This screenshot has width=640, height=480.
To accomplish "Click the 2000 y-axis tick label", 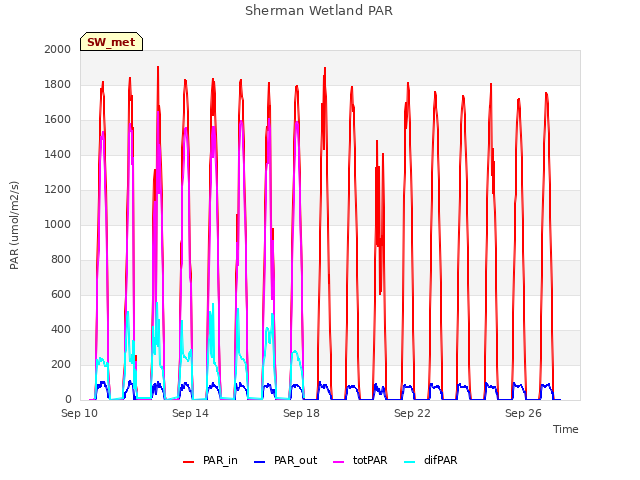I will point(58,49).
